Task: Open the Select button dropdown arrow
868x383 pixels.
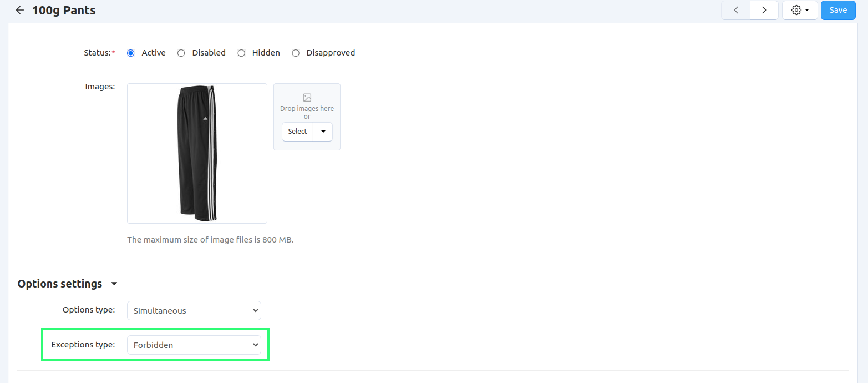Action: (x=323, y=132)
